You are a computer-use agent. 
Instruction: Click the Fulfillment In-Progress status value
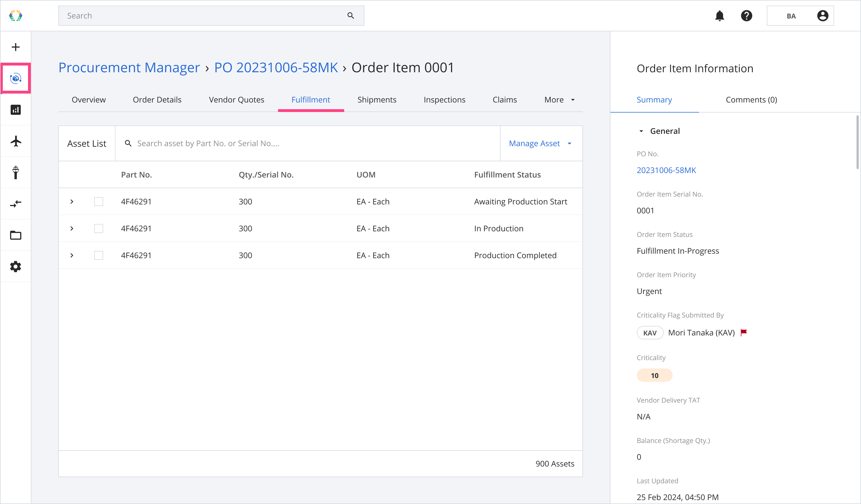pyautogui.click(x=678, y=251)
